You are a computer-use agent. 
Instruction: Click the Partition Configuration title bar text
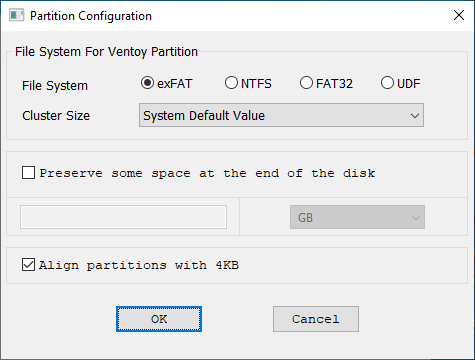(x=91, y=16)
